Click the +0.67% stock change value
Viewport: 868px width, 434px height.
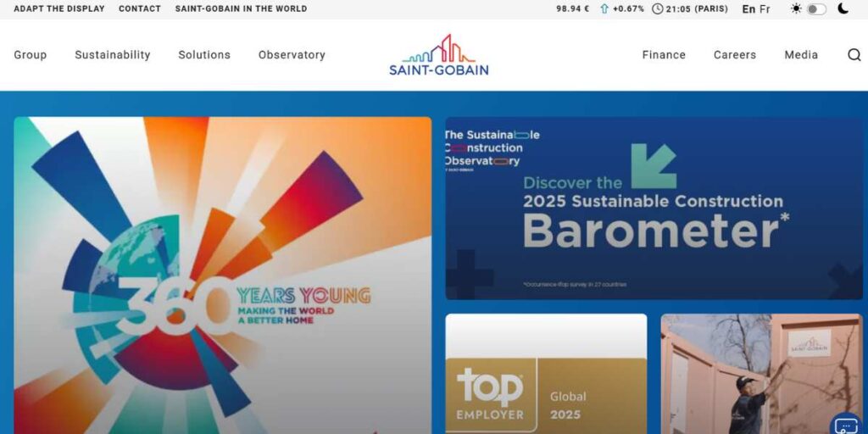click(x=628, y=8)
